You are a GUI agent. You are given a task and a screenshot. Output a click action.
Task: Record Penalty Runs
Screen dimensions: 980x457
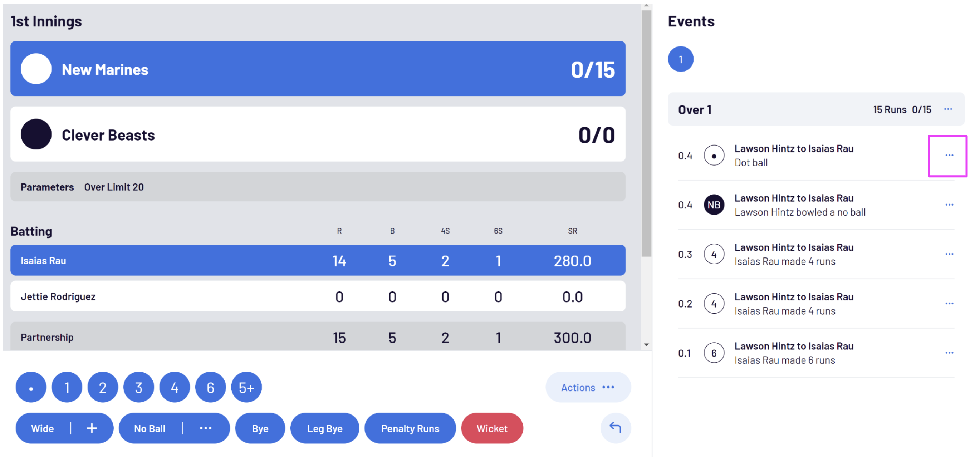tap(410, 428)
